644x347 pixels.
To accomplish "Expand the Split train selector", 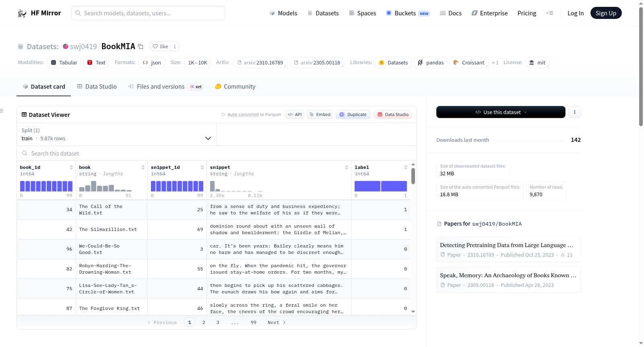I will point(116,134).
